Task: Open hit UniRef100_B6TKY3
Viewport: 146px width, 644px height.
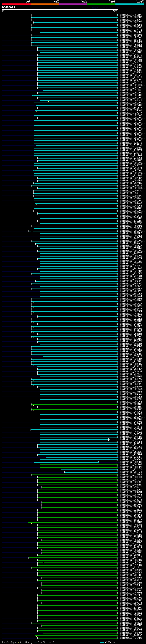Action: coord(131,22)
